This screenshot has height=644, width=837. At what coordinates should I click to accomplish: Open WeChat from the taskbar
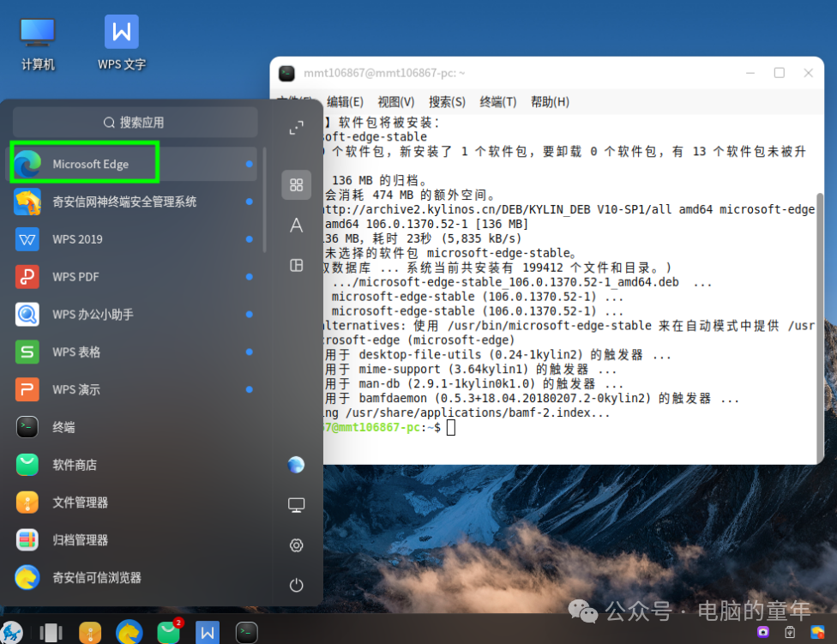167,632
